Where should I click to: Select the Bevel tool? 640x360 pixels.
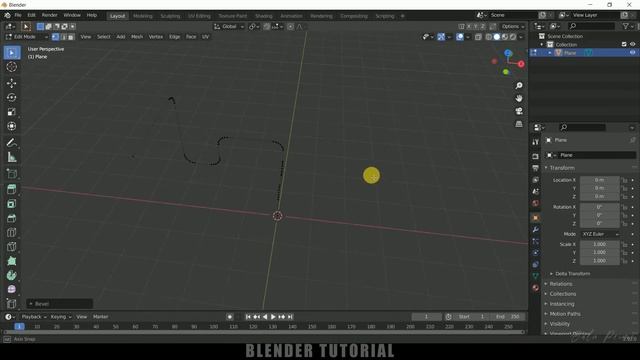coord(12,218)
